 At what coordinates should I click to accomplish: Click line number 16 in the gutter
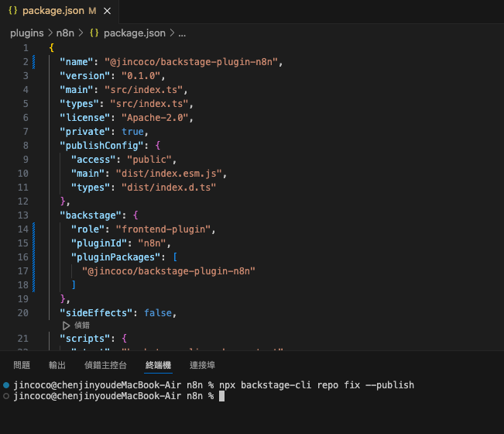tap(22, 257)
